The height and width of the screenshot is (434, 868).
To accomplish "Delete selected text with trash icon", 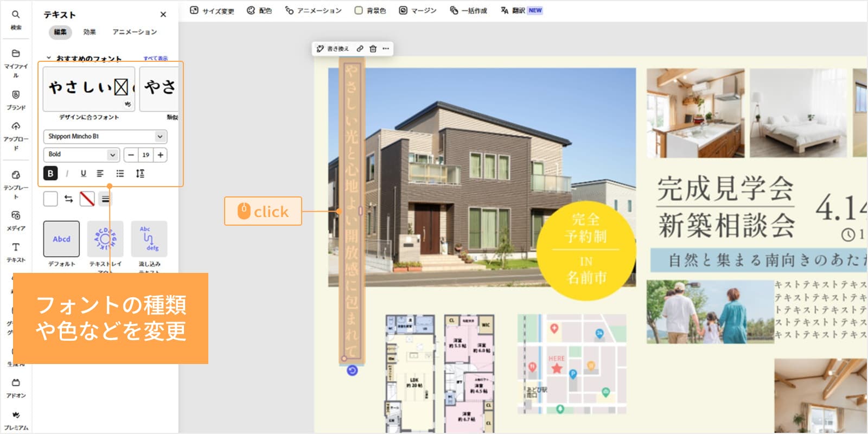I will point(373,49).
